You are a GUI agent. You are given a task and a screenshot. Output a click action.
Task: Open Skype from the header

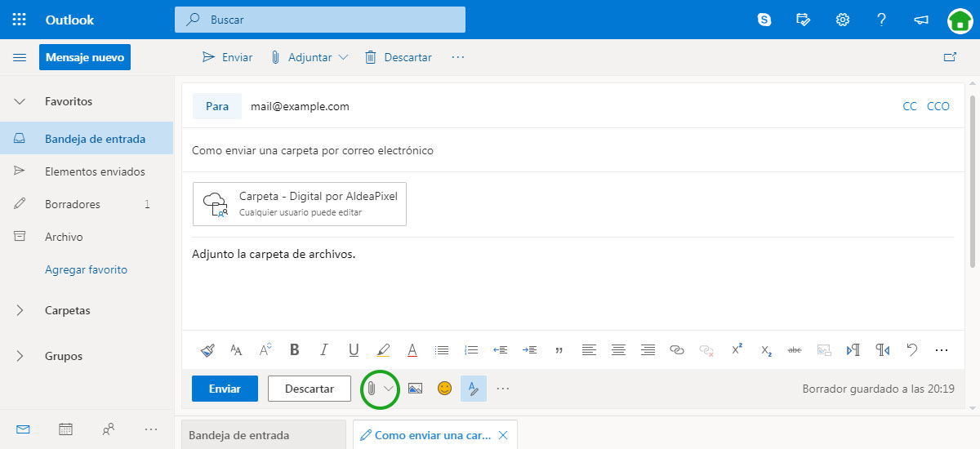click(764, 20)
